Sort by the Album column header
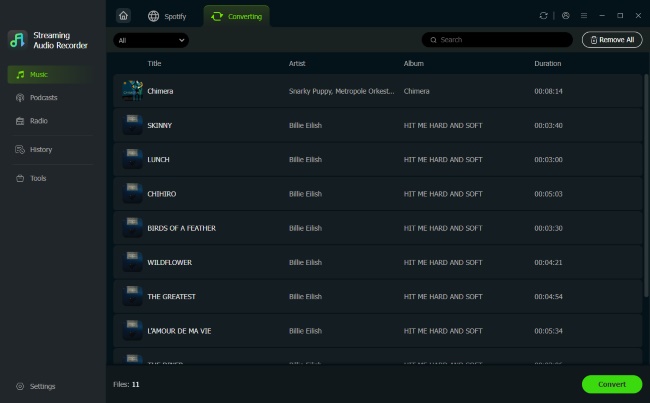The height and width of the screenshot is (403, 650). tap(414, 63)
